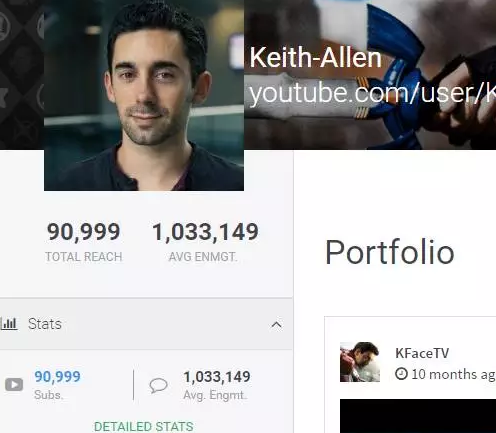Click the 90,999 total reach figure
This screenshot has height=433, width=496.
83,232
